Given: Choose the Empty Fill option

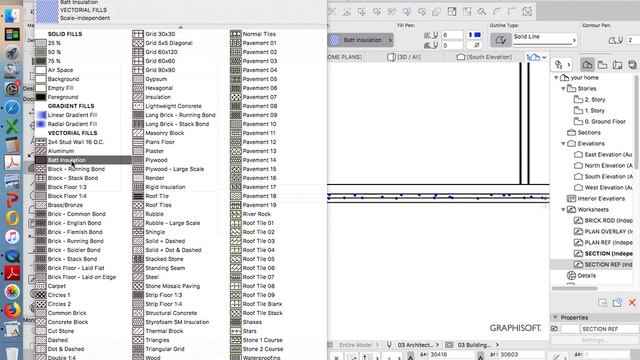Looking at the screenshot, I should coord(60,88).
